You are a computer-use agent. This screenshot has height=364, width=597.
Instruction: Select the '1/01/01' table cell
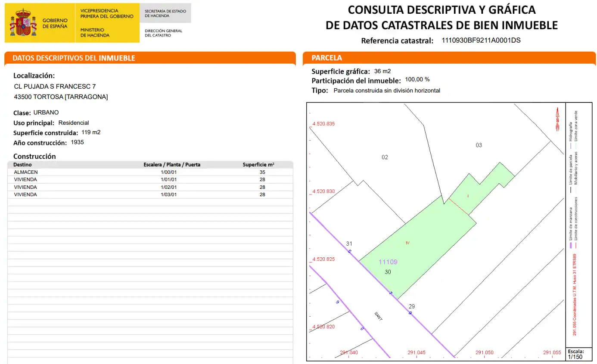click(169, 179)
